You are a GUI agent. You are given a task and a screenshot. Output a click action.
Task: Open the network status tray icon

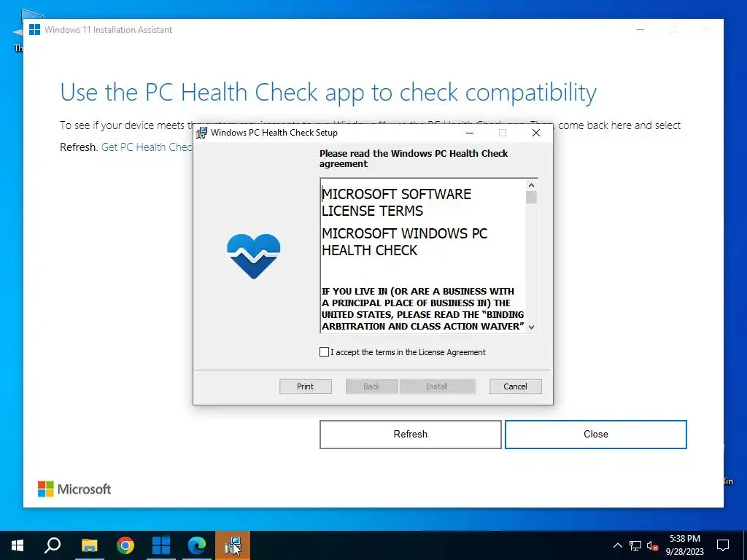pyautogui.click(x=635, y=545)
